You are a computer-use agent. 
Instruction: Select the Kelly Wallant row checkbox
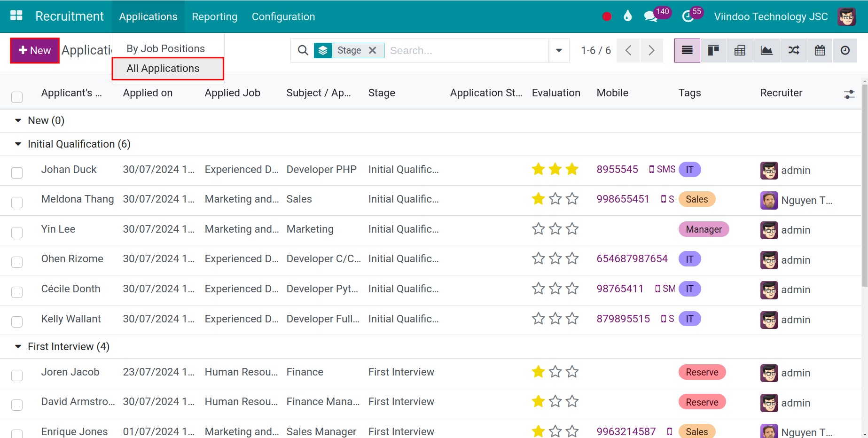coord(17,321)
